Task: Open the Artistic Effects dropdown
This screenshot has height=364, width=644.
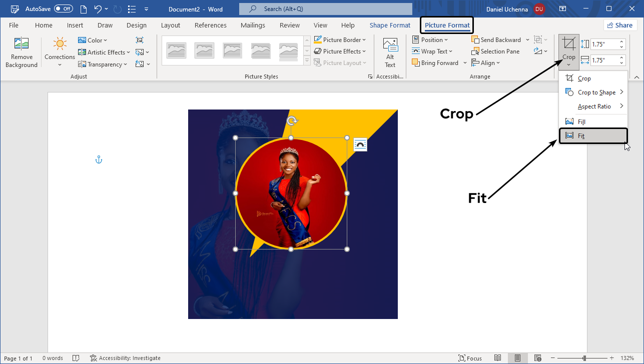Action: [x=105, y=52]
